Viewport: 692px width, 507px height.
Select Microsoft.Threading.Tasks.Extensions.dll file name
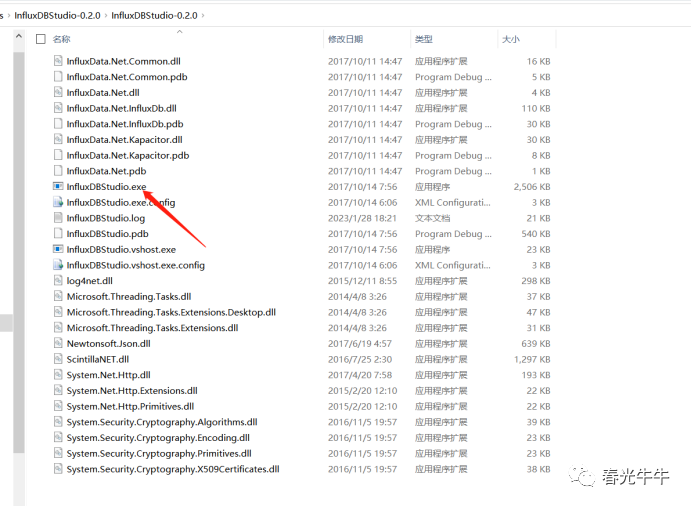(x=153, y=328)
